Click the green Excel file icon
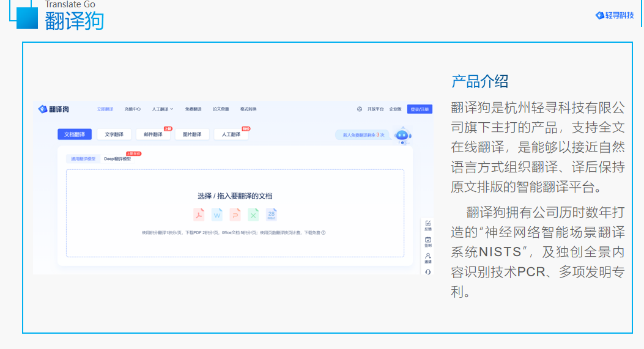The image size is (644, 349). (253, 215)
